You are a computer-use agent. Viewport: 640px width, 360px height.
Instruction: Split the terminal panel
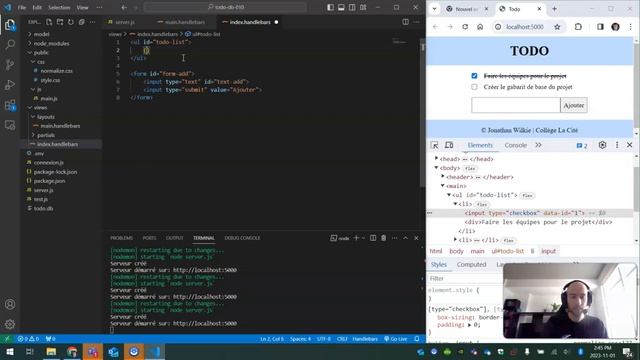[x=373, y=238]
